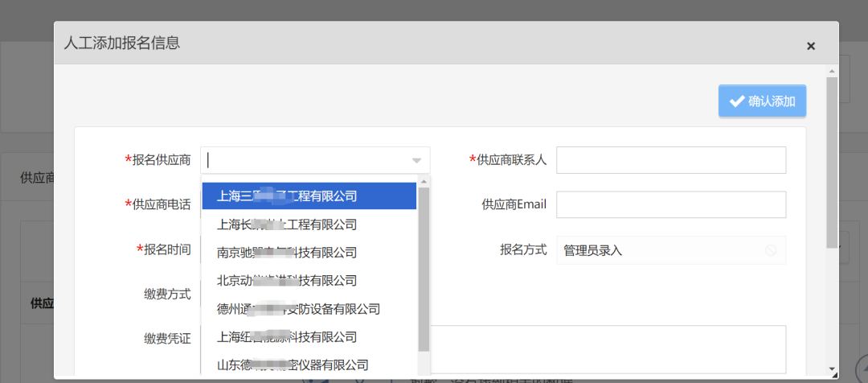Select the 北京动 科技有限公司 supplier
The width and height of the screenshot is (868, 383).
pyautogui.click(x=309, y=280)
